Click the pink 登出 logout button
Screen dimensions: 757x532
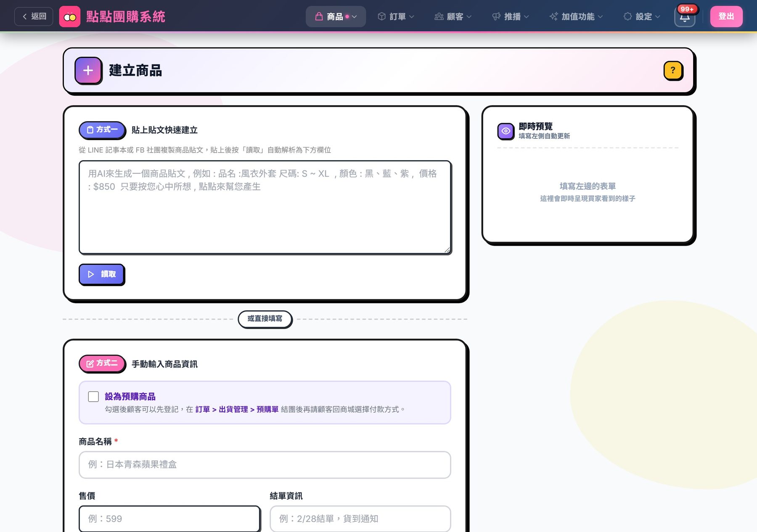pos(726,16)
